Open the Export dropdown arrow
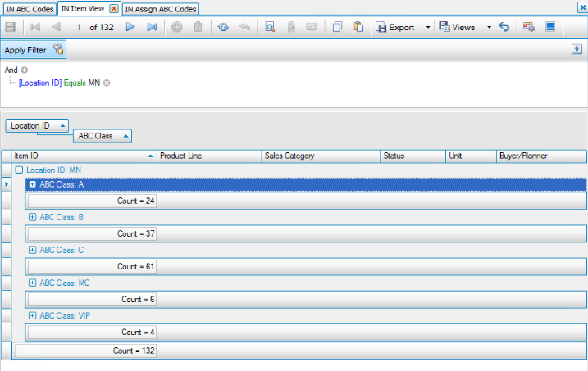Viewport: 588px width, 371px height. pos(428,27)
